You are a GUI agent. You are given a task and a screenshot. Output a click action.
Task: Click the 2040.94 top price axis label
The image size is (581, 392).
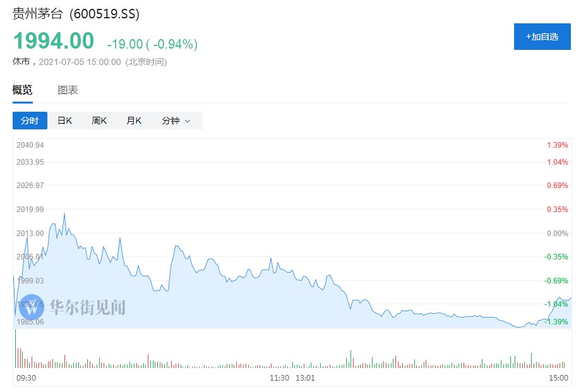[30, 145]
